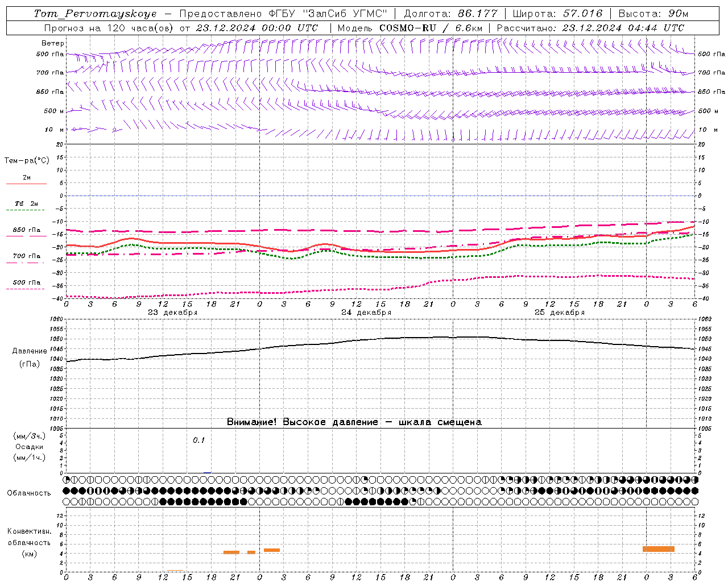This screenshot has width=728, height=582.
Task: Click '1005' on the pressure left axis
Action: (57, 429)
